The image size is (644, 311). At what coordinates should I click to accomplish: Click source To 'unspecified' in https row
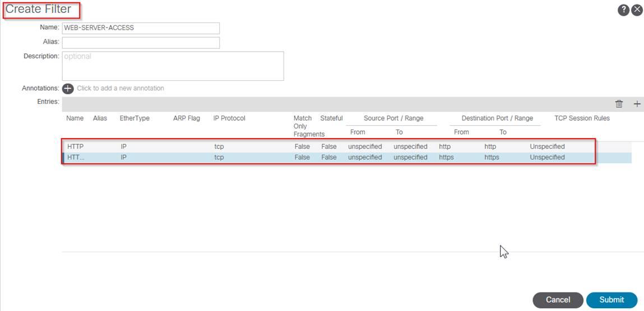(410, 157)
